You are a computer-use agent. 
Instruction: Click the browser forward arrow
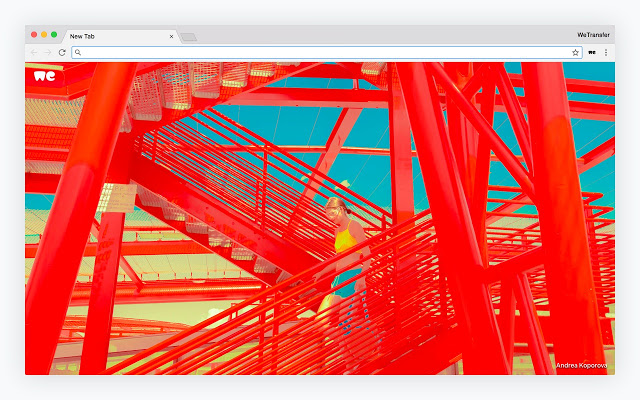pyautogui.click(x=48, y=52)
